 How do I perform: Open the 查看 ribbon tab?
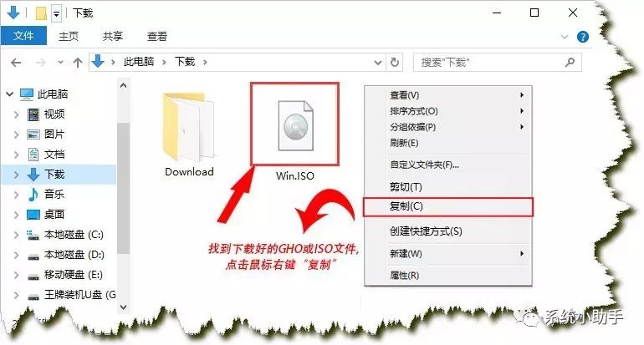157,37
